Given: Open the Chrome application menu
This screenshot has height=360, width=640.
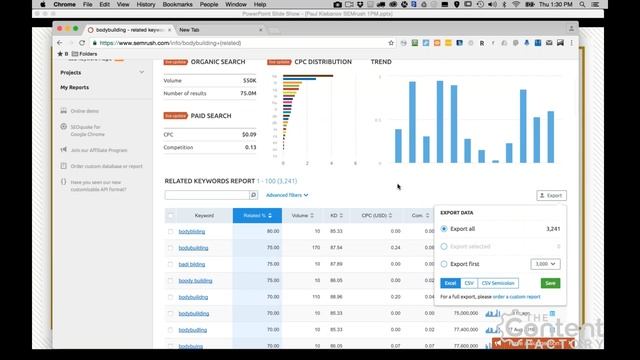Looking at the screenshot, I should 64,4.
